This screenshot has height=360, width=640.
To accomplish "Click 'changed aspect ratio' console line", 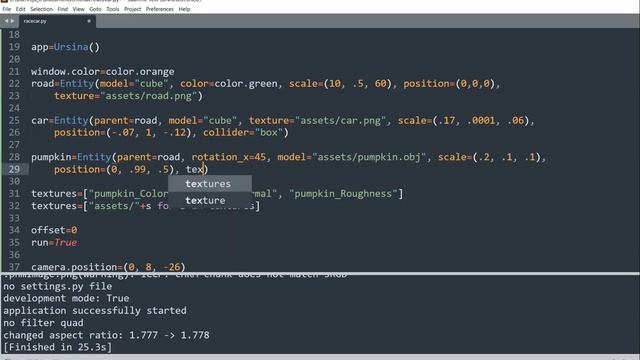I will pos(106,335).
